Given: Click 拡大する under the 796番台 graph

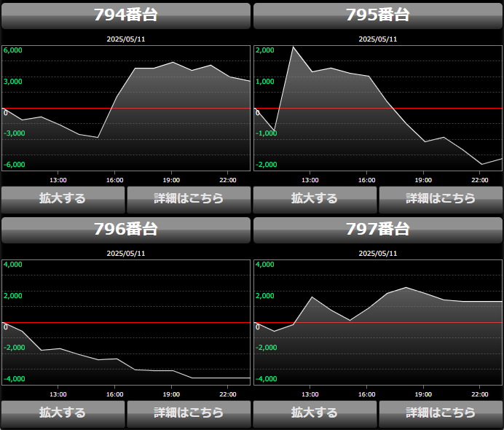Looking at the screenshot, I should (x=63, y=414).
